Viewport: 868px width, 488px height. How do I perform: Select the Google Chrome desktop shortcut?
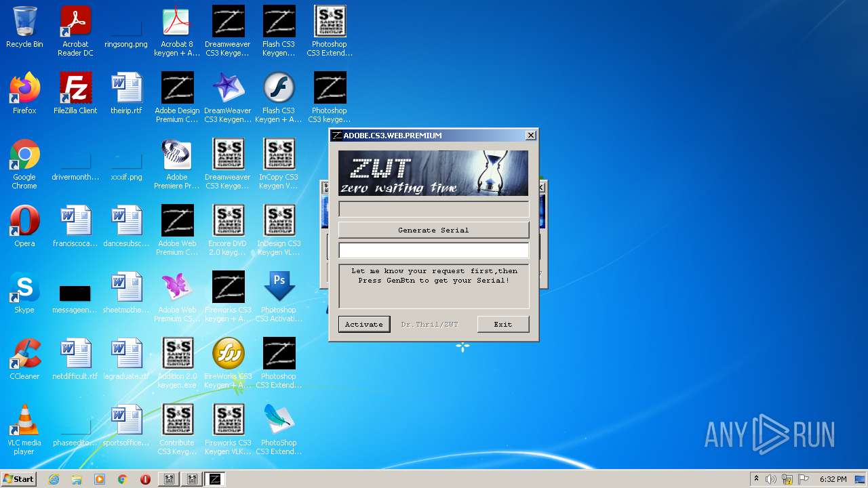pyautogui.click(x=24, y=164)
